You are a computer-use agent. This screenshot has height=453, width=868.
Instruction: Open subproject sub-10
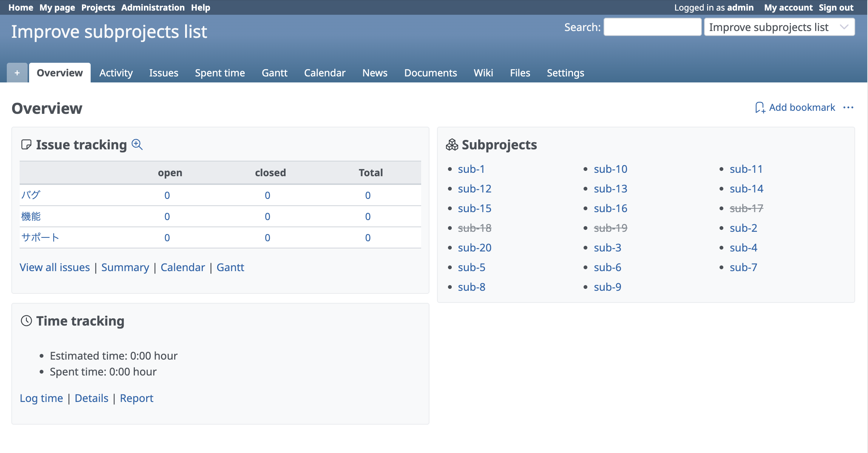[x=610, y=169]
